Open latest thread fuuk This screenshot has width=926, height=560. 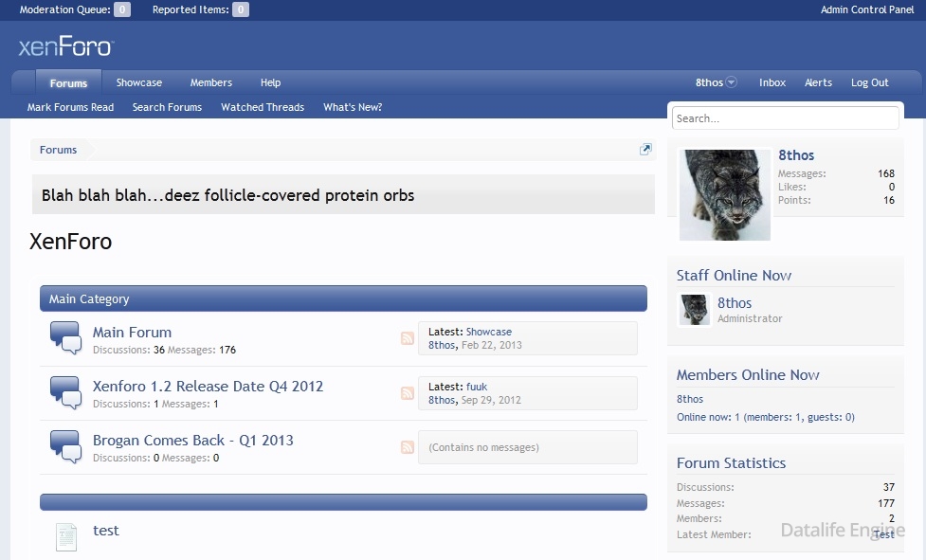477,387
